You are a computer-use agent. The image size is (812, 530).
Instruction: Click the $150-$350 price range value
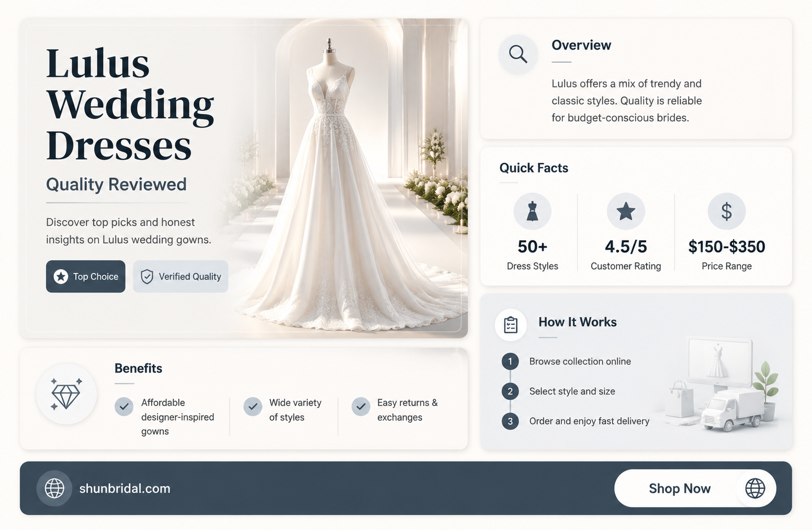727,246
